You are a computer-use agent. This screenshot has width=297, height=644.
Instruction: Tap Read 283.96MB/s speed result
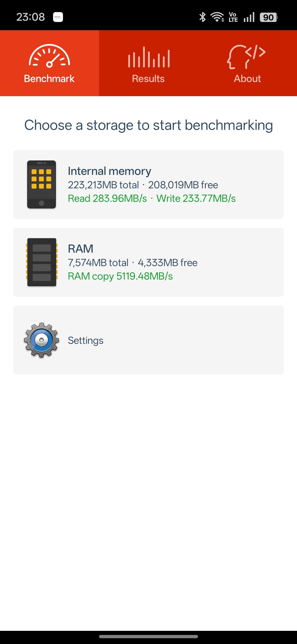coord(108,198)
